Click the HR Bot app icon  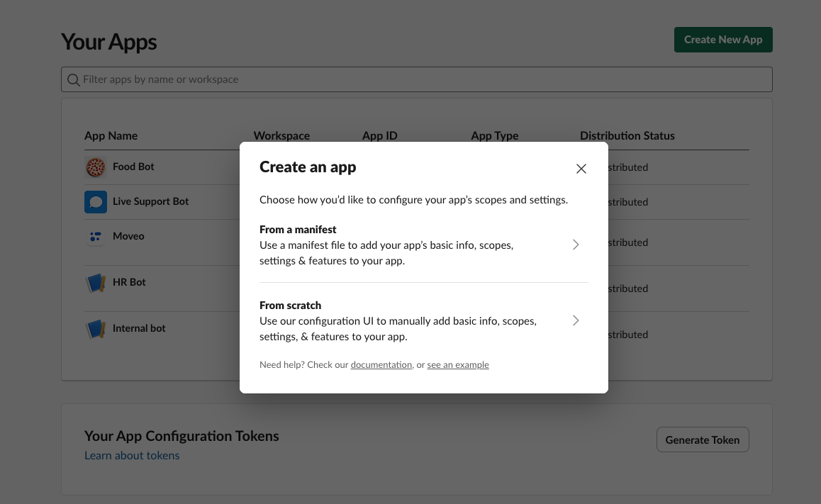96,283
